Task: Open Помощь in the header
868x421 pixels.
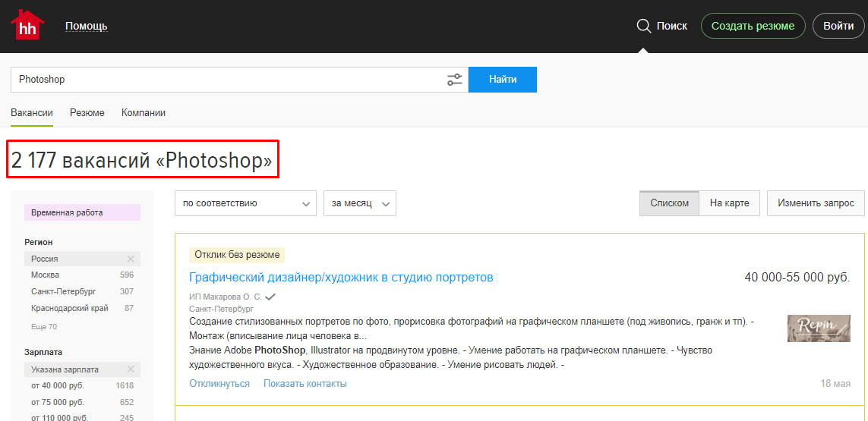Action: [x=87, y=26]
